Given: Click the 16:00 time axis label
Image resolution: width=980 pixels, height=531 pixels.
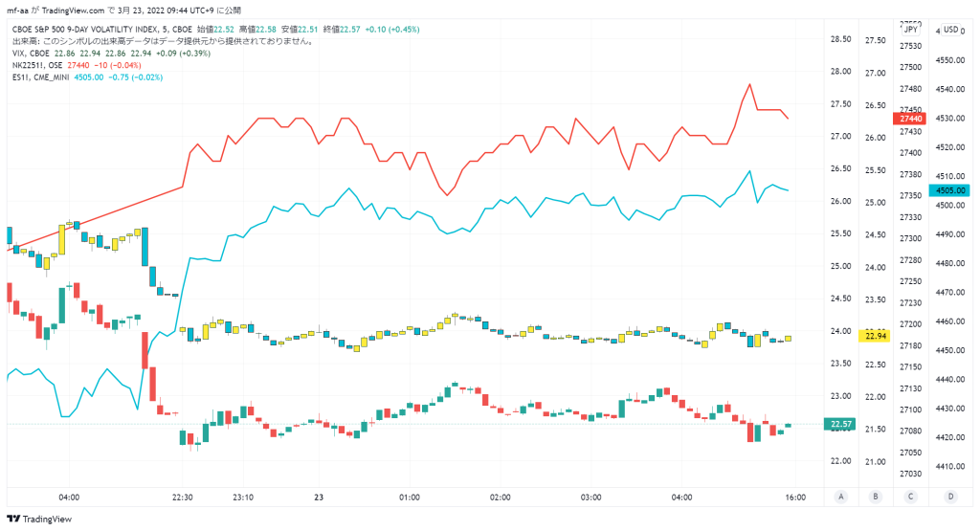Looking at the screenshot, I should tap(795, 498).
